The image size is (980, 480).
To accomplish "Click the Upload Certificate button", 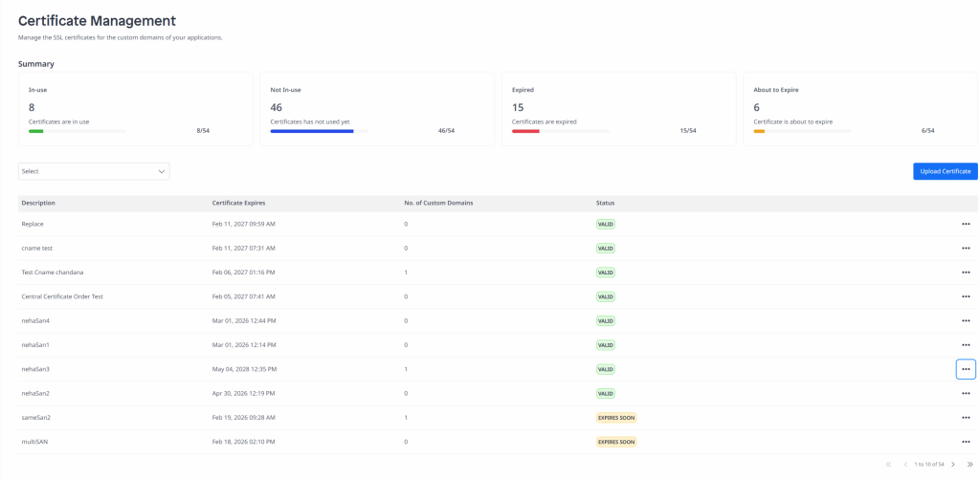I will 945,171.
